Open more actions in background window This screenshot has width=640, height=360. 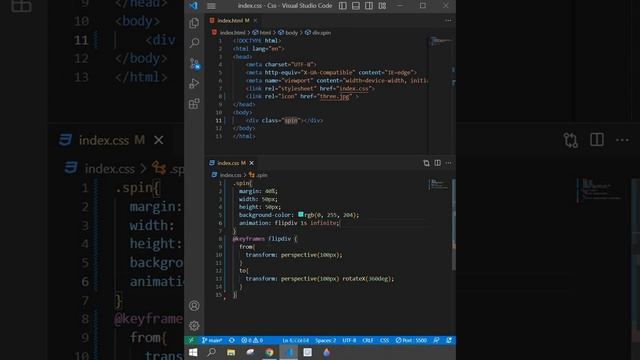(x=622, y=140)
